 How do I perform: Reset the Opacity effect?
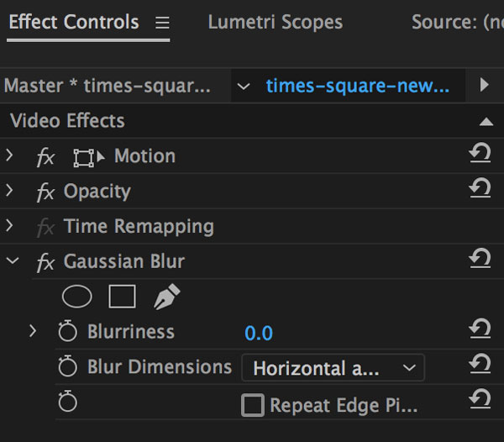[x=480, y=188]
